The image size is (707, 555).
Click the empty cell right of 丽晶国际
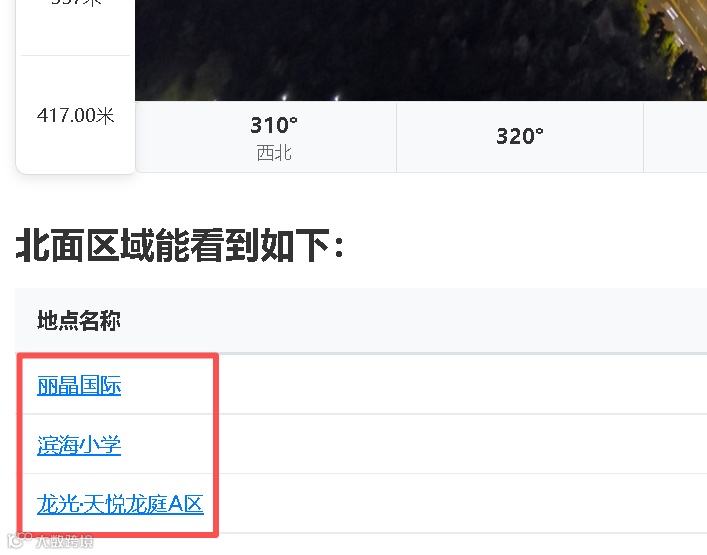[x=463, y=384]
